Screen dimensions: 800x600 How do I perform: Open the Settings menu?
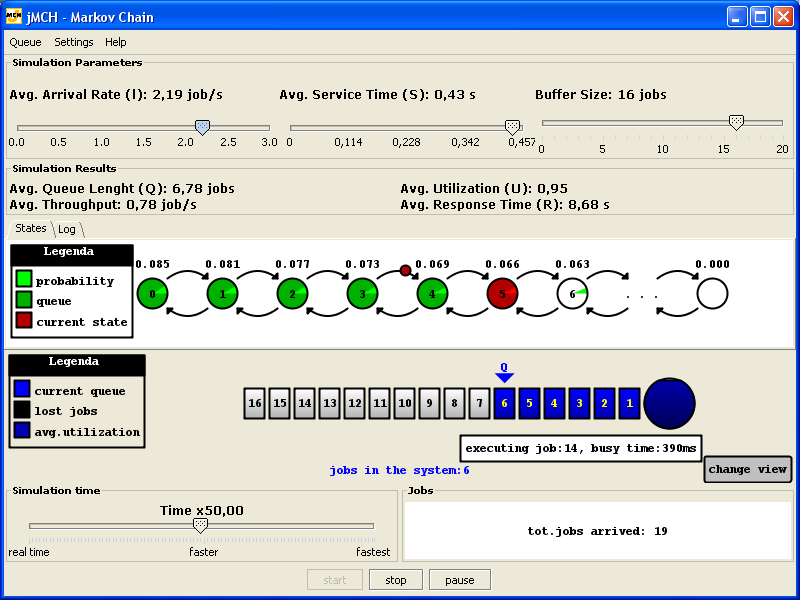click(74, 42)
